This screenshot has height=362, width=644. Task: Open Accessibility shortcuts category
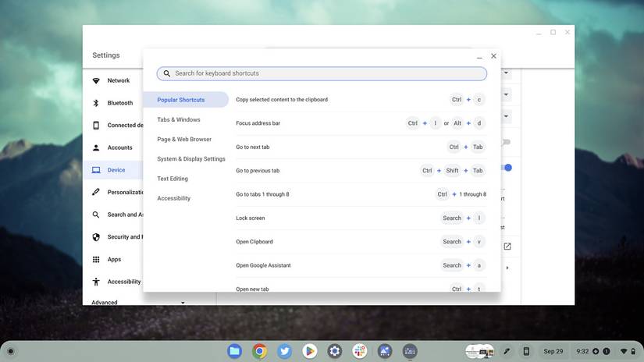coord(174,198)
